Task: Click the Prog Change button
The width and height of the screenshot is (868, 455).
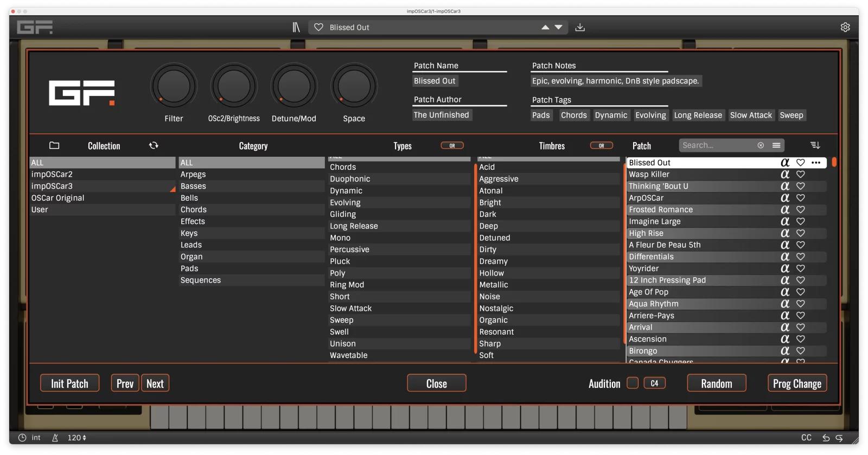Action: coord(797,383)
